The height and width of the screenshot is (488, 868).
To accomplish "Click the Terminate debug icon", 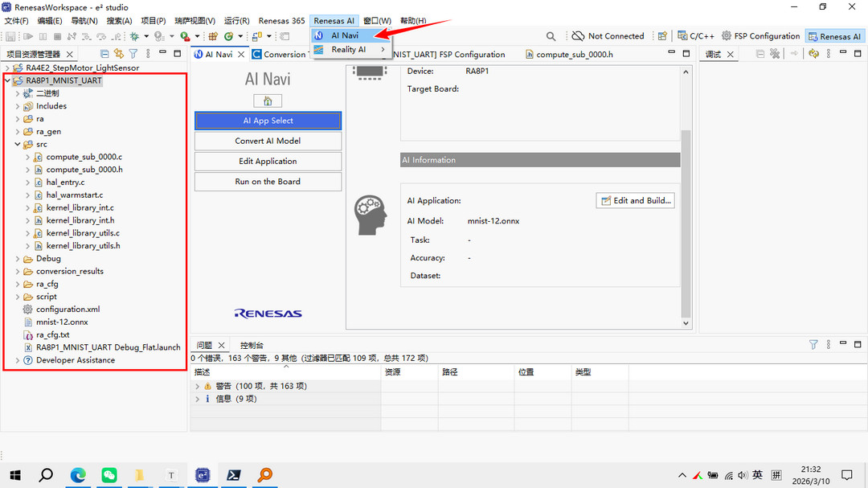I will 57,36.
